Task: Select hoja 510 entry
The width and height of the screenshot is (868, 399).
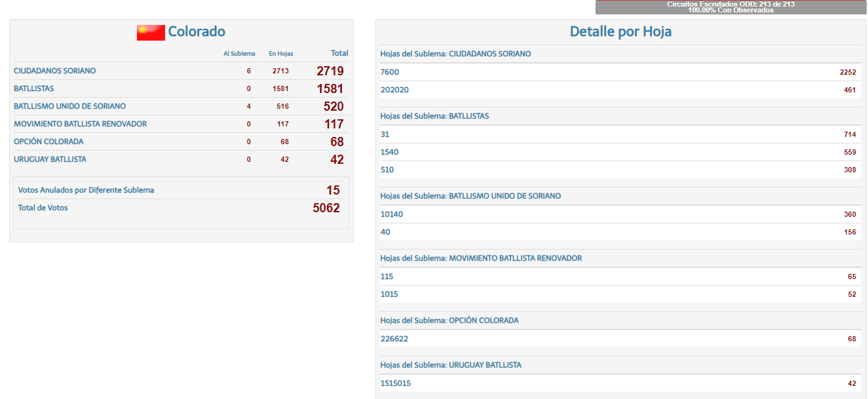Action: point(387,170)
